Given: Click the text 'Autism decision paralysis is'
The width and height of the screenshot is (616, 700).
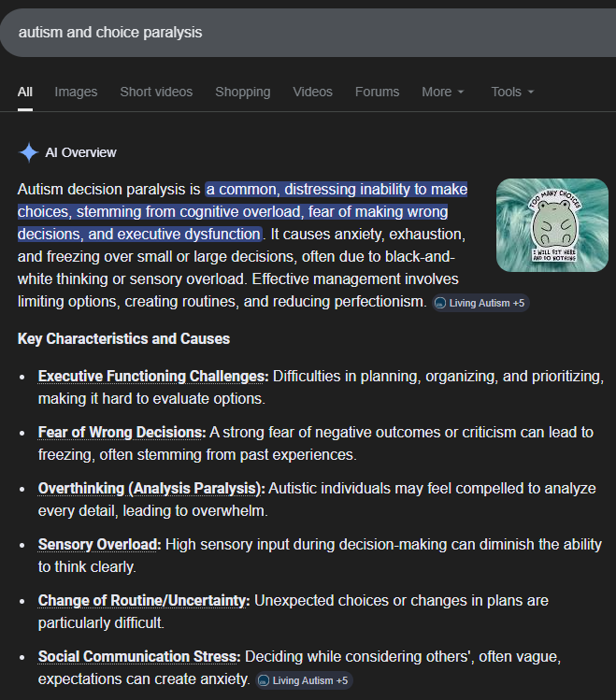Looking at the screenshot, I should [109, 190].
